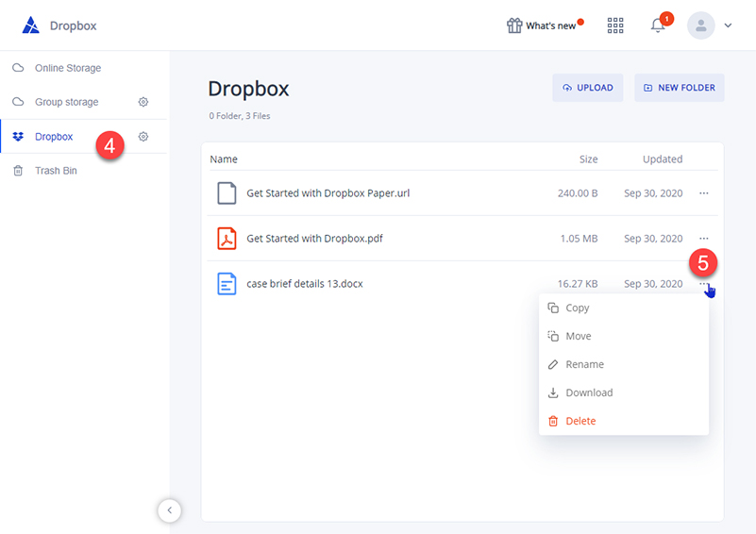Choose Move from the context menu

624,337
